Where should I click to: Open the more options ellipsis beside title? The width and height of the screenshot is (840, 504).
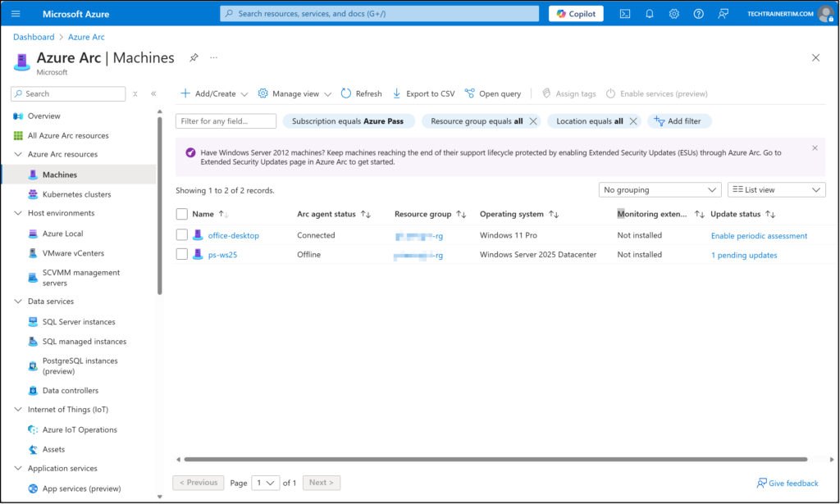[214, 57]
